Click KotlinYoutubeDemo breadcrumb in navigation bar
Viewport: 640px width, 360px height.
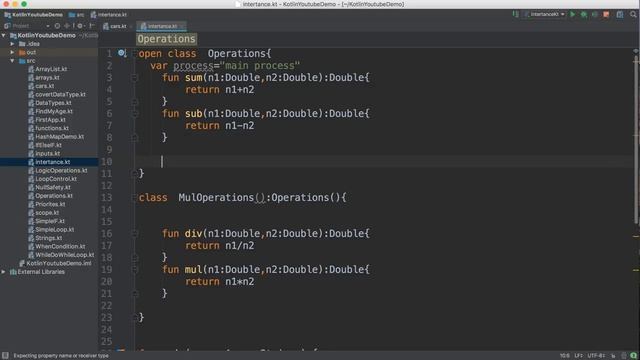33,15
